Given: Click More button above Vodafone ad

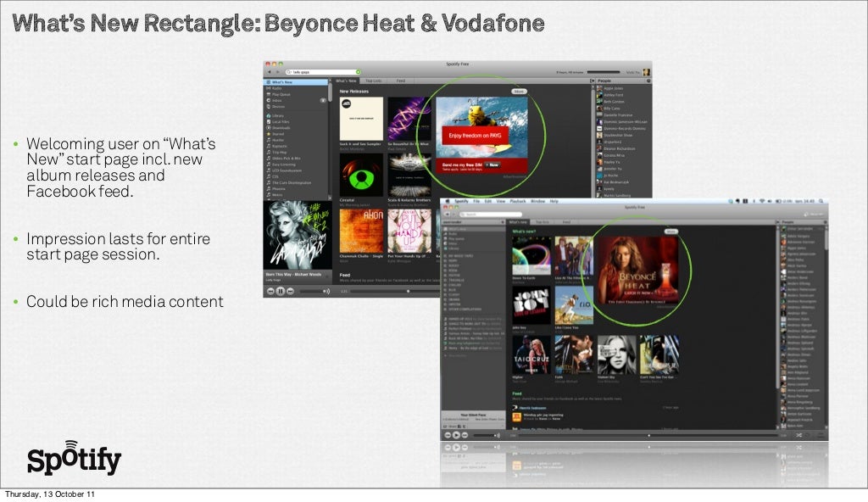Looking at the screenshot, I should [519, 92].
